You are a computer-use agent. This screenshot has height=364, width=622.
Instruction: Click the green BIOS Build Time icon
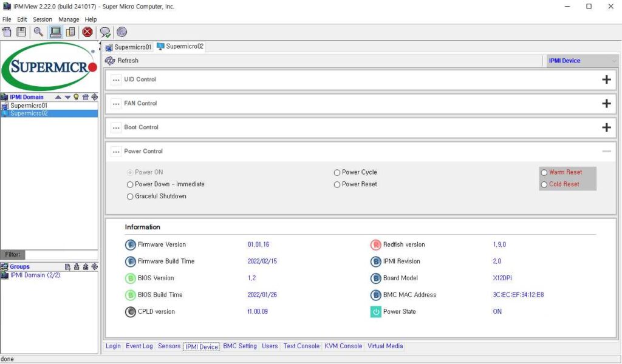pos(131,295)
